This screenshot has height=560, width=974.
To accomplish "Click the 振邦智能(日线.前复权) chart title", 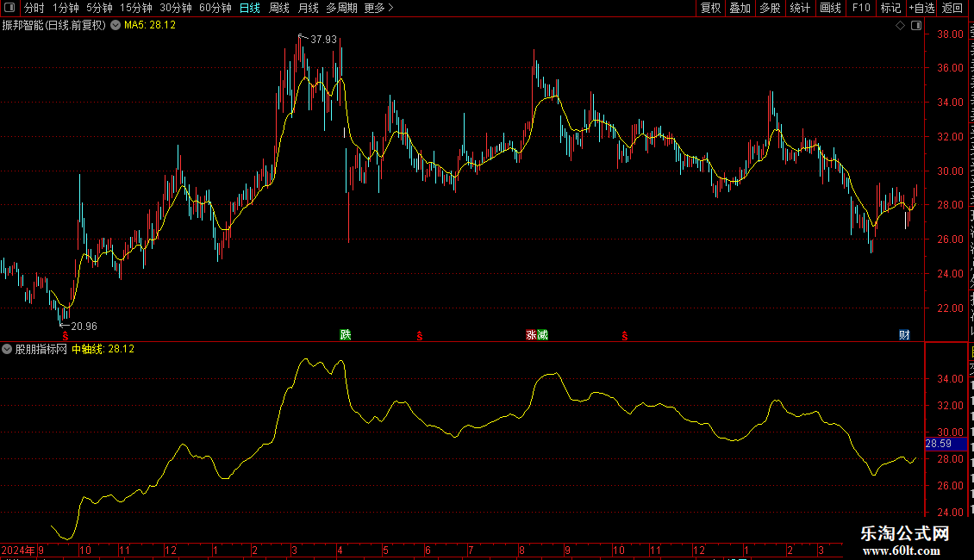I will pos(54,26).
